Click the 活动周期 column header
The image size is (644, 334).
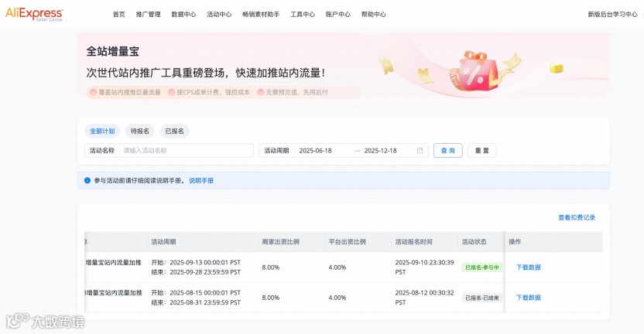tap(163, 242)
